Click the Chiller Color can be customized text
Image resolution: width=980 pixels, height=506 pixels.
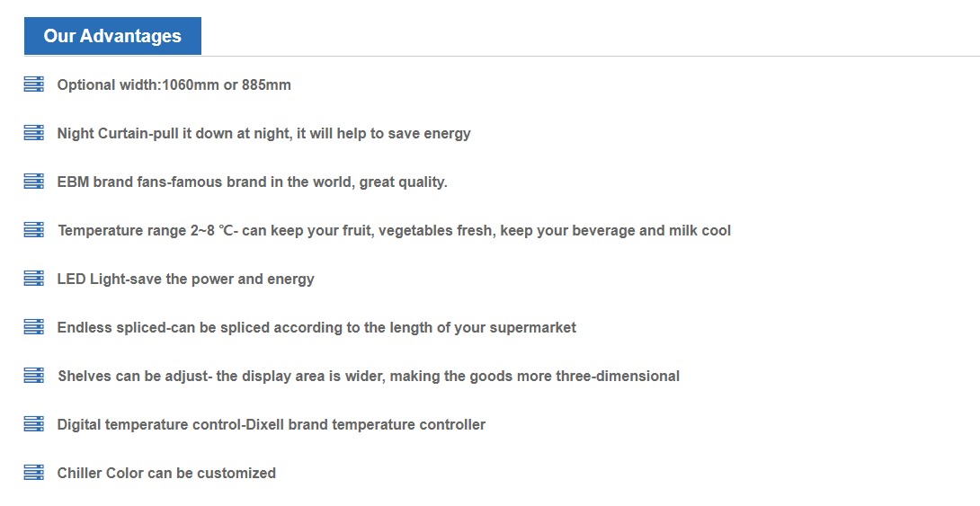pos(166,474)
